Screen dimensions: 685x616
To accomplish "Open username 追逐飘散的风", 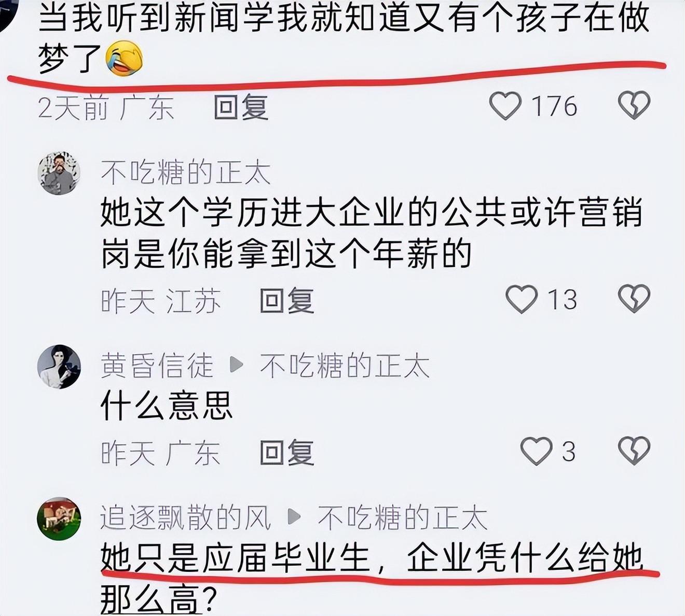I will pos(186,517).
